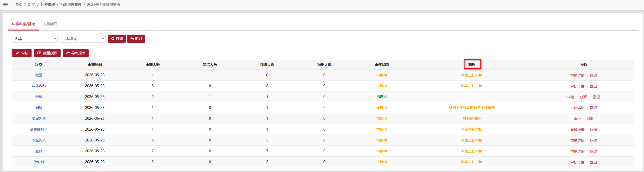
Task: Click the 科室 column header
Action: click(39, 65)
